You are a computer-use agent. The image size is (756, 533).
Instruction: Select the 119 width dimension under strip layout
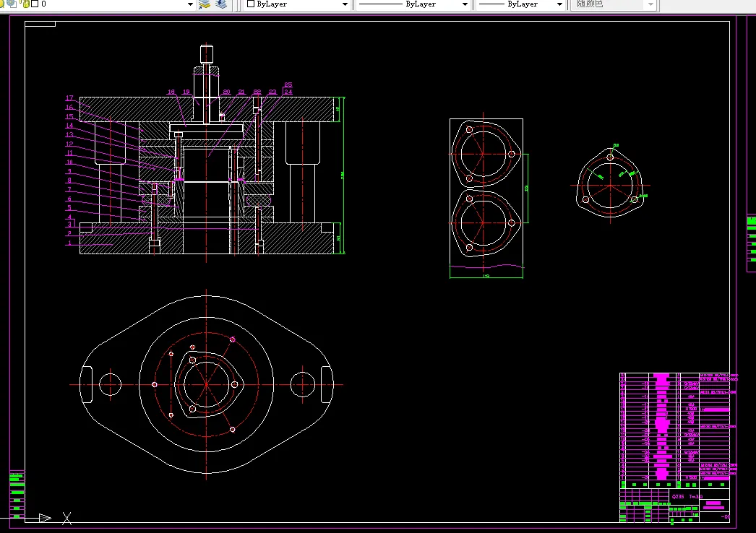pos(486,276)
